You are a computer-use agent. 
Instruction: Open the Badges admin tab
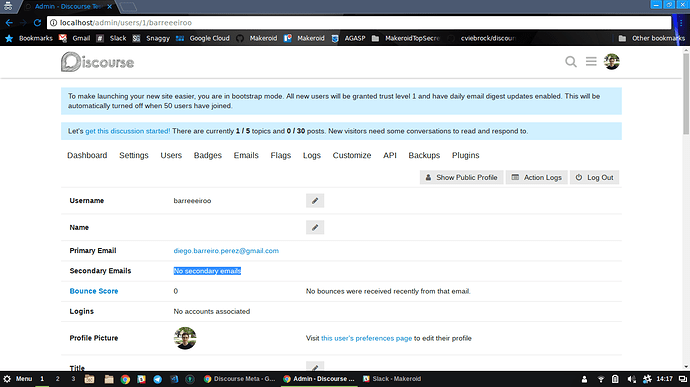click(208, 155)
